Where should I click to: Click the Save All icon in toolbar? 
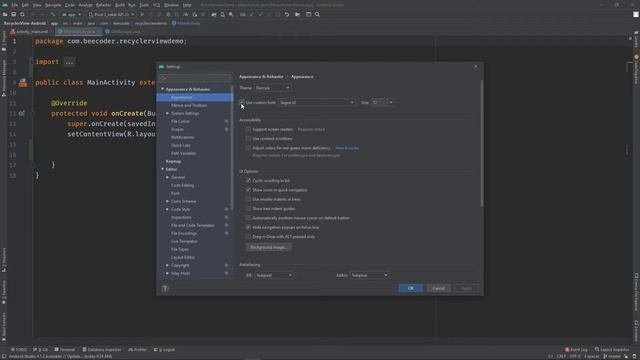coord(13,14)
